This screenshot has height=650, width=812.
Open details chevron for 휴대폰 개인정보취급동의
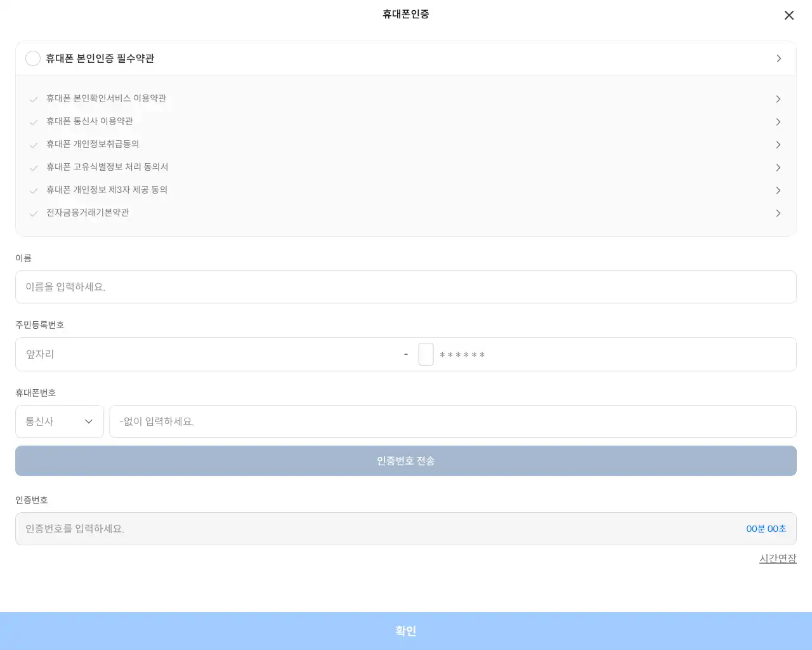pos(778,145)
